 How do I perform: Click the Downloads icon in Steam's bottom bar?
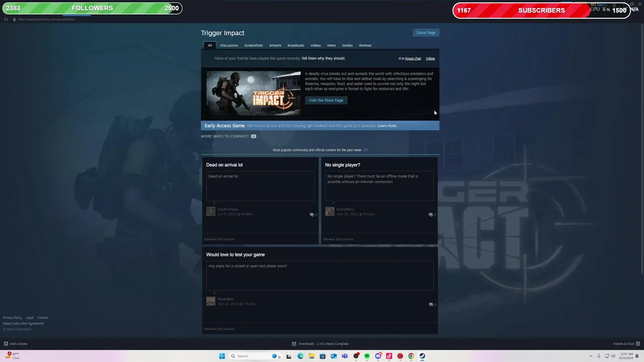(294, 344)
